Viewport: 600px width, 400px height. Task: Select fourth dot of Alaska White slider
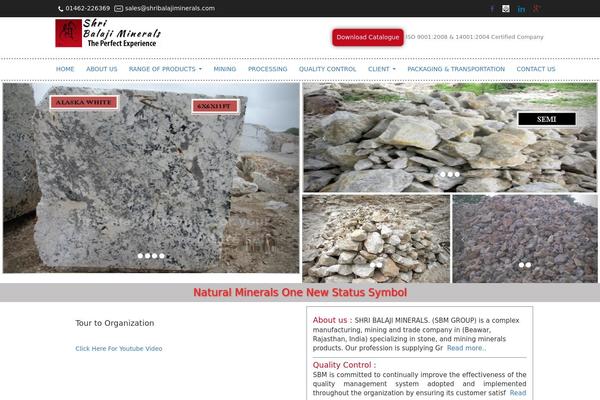(x=162, y=256)
